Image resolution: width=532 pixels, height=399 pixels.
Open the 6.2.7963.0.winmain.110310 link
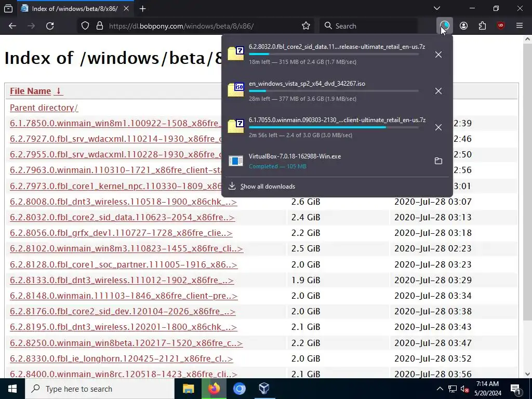tap(115, 170)
